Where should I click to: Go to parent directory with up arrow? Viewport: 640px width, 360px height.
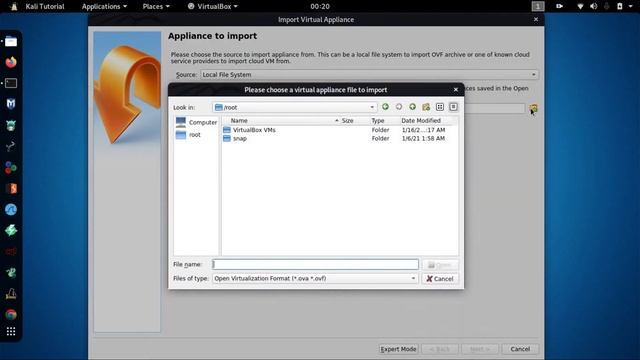(x=413, y=107)
